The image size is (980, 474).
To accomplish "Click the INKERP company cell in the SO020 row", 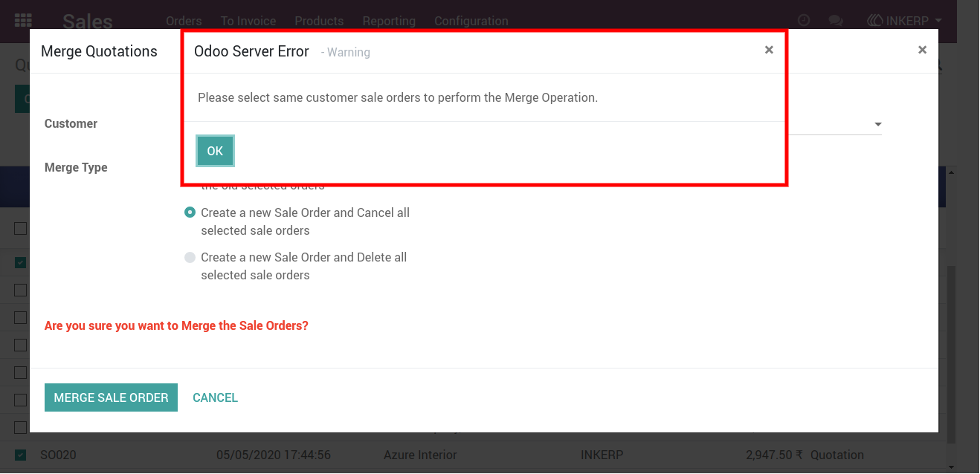I will 603,455.
